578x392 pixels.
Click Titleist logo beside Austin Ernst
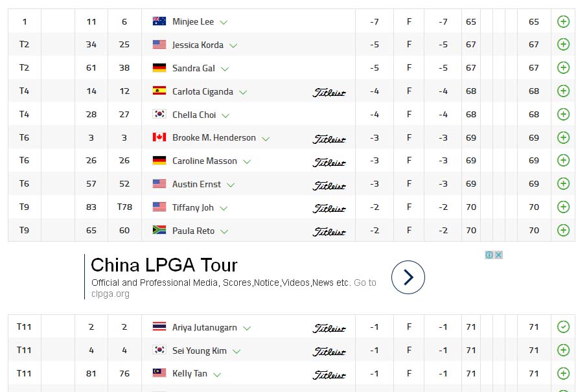329,185
